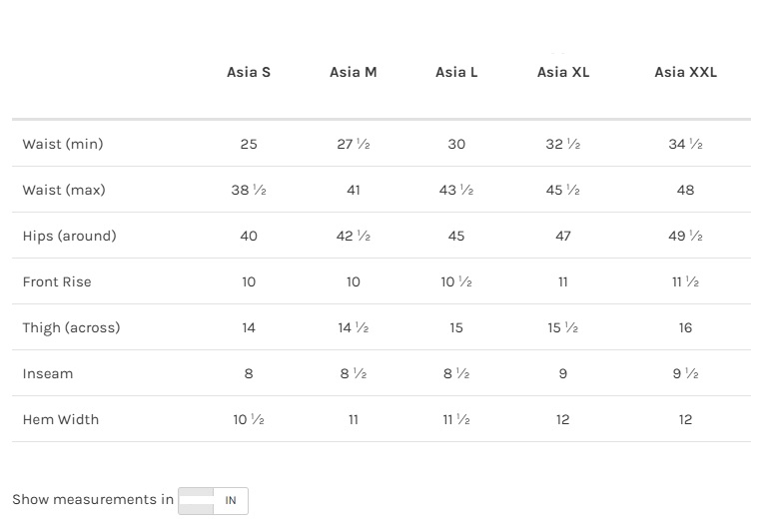
Task: Select the Front Rise row label
Action: point(57,281)
